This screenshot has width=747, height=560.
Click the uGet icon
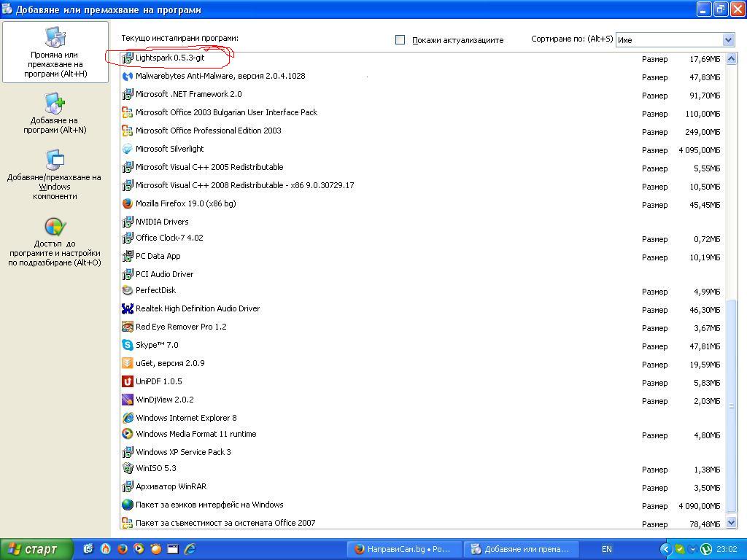point(127,363)
